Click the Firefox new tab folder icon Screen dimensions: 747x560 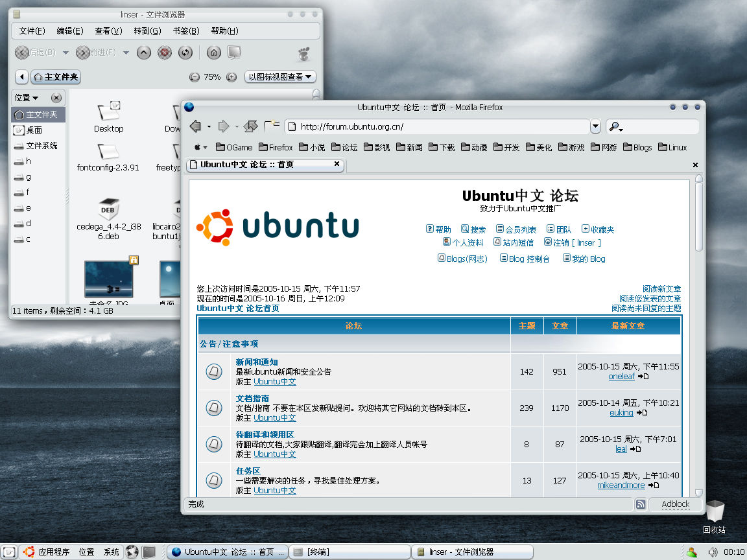[272, 126]
